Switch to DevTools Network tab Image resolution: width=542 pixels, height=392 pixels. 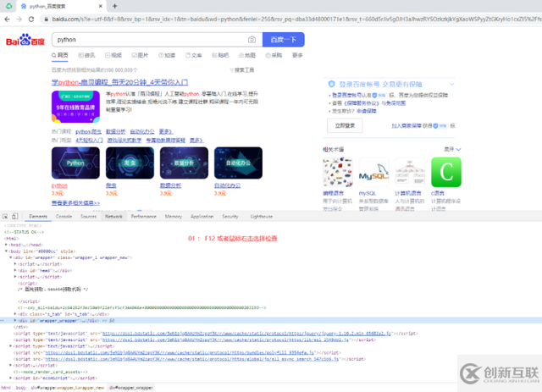point(113,217)
